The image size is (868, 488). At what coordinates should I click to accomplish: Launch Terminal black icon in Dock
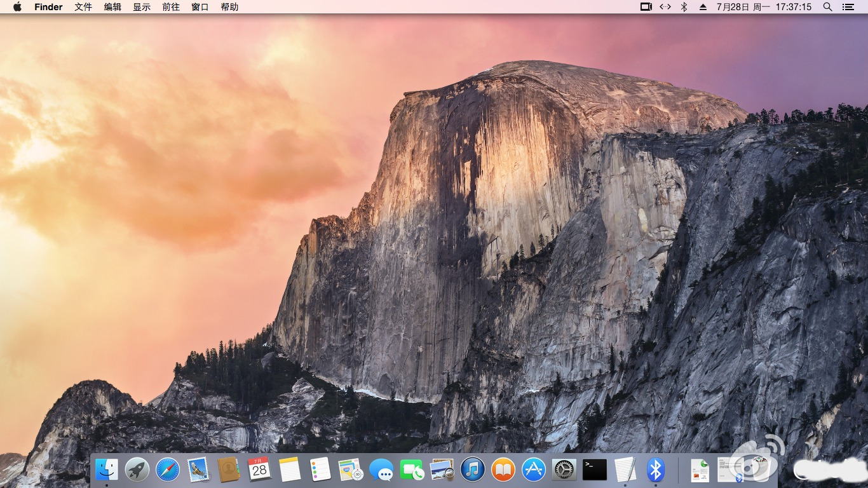(595, 470)
